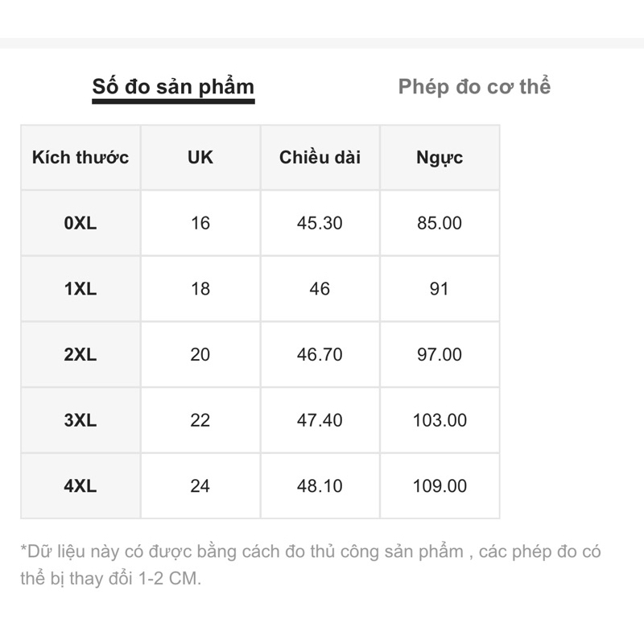Select the "Ngực" column header
Screen dimensions: 644x644
click(x=440, y=158)
